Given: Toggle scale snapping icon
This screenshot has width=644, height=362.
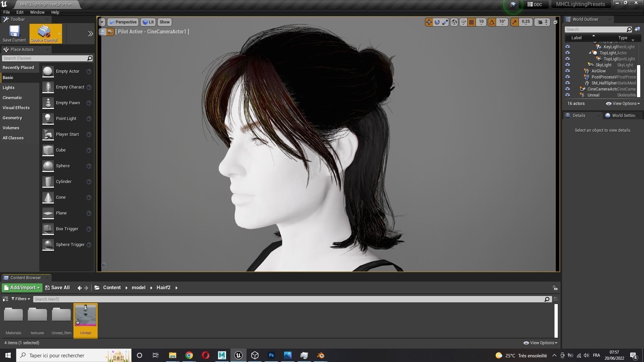Looking at the screenshot, I should 514,22.
